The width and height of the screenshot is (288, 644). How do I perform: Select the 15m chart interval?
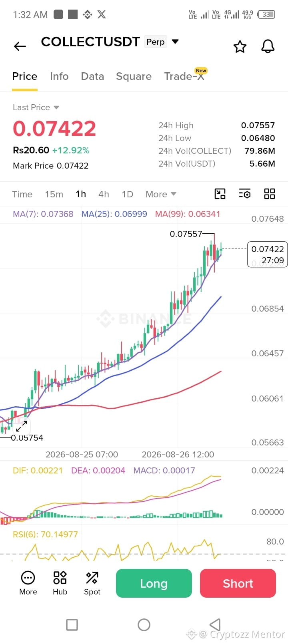coord(54,194)
